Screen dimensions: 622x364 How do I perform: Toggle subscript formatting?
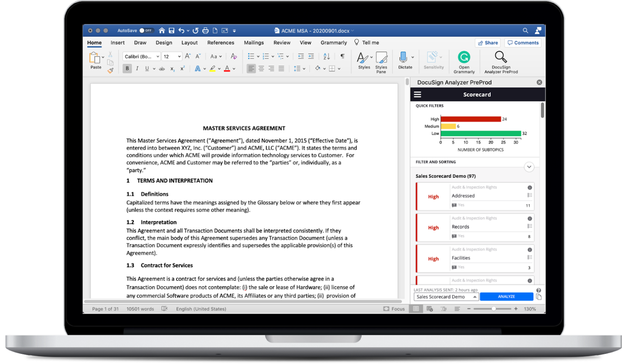point(172,69)
